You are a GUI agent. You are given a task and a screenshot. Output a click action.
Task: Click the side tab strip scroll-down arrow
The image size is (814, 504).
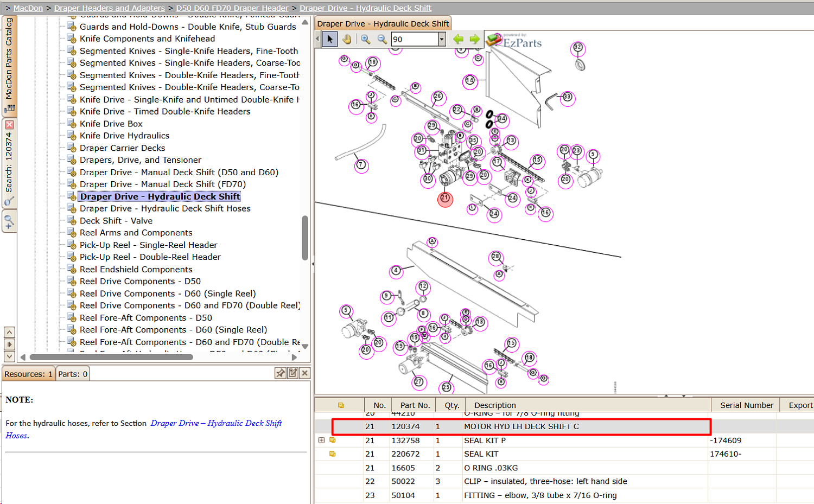pos(9,356)
